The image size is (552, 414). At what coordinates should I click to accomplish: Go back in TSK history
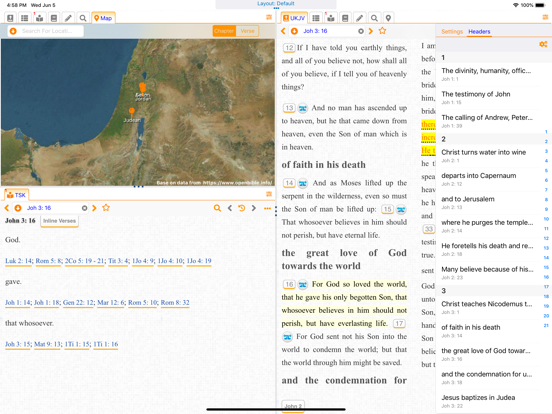pos(230,208)
